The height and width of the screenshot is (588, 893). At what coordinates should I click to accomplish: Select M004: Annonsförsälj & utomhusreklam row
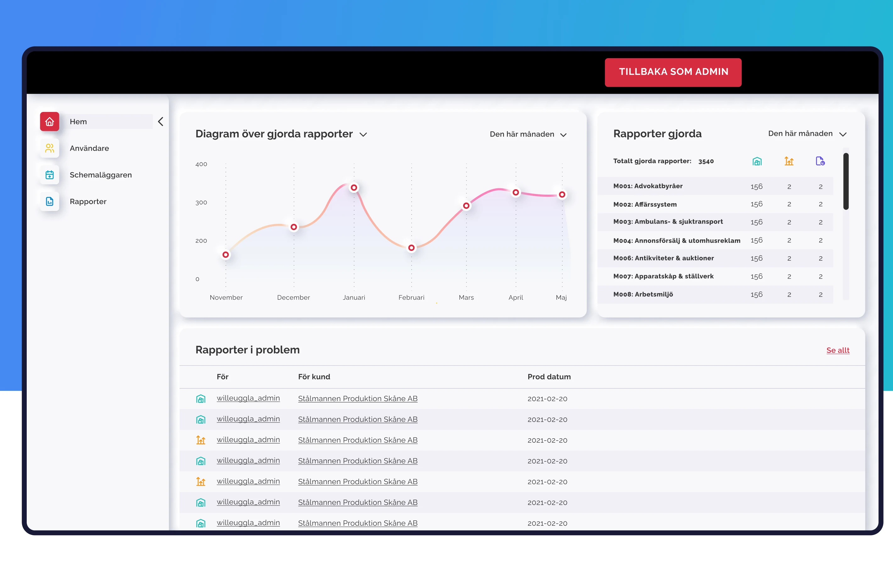pos(715,240)
